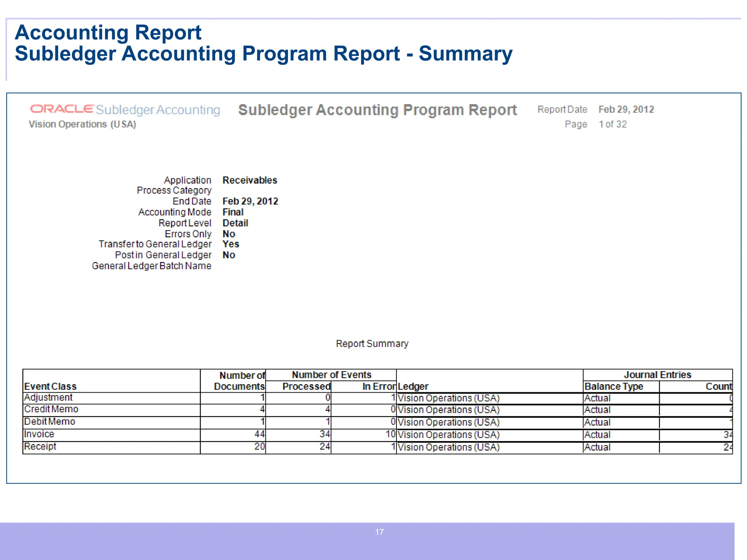Click the 'Actual' balance type in Credit Memo row
The height and width of the screenshot is (560, 747).
[597, 410]
